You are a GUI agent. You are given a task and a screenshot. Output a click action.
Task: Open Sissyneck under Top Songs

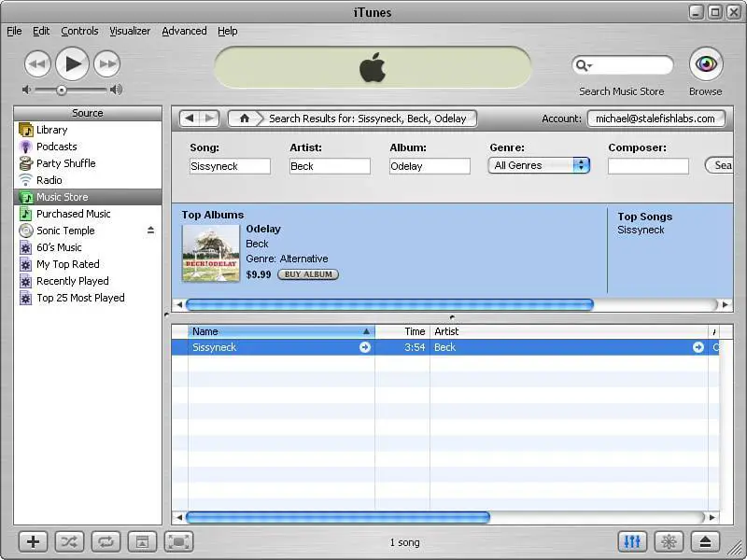641,230
